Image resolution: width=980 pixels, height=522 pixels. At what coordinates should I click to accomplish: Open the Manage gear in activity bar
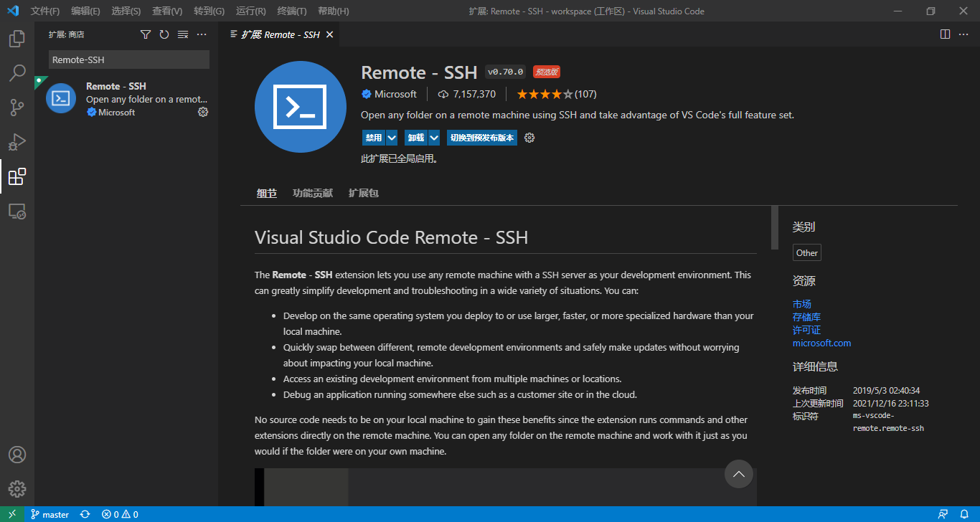[17, 489]
